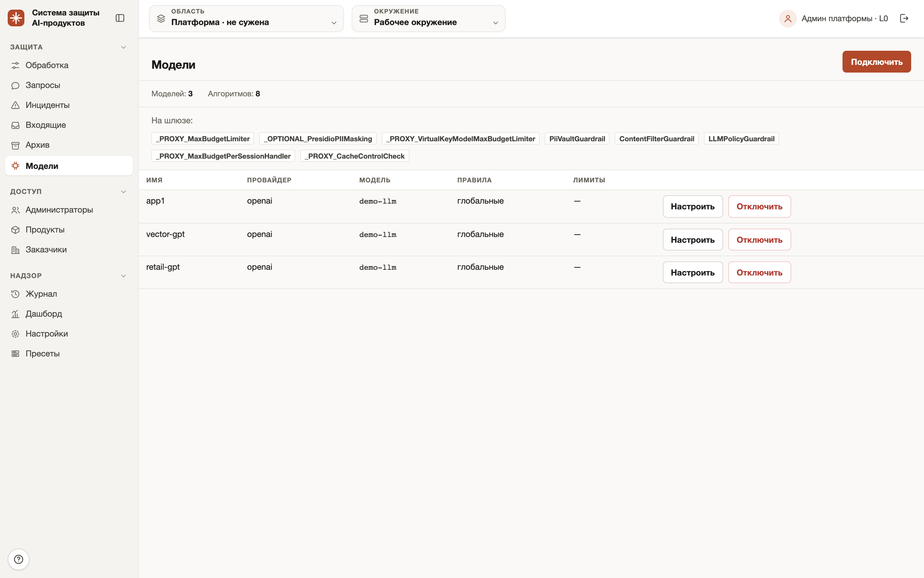
Task: Click the Модели chip icon
Action: [15, 166]
